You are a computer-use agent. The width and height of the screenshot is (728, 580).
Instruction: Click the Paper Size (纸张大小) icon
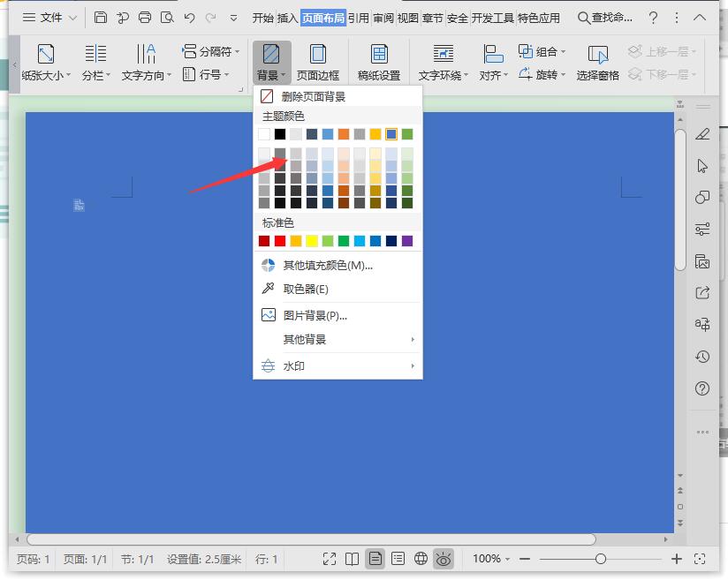click(46, 55)
